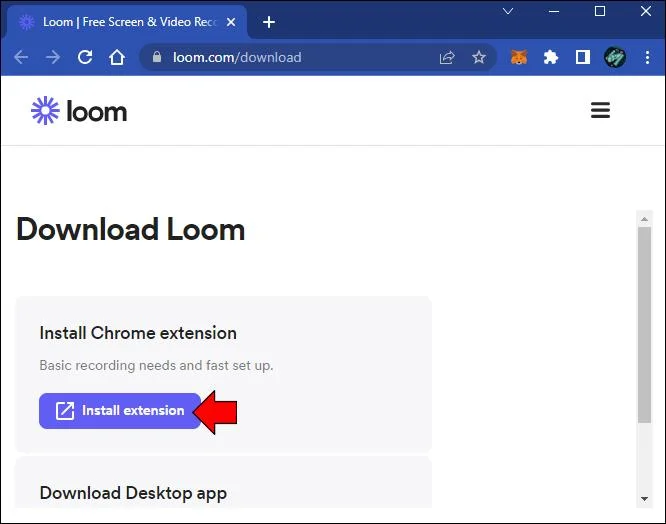Click the vertical scrollbar thumb
666x524 pixels.
coord(644,325)
